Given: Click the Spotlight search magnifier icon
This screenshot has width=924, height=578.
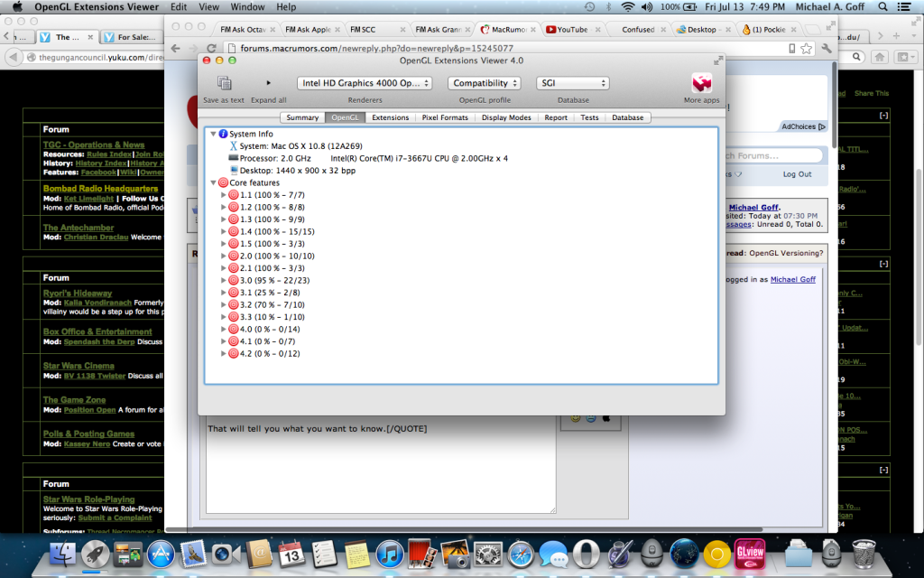Looking at the screenshot, I should coord(882,7).
